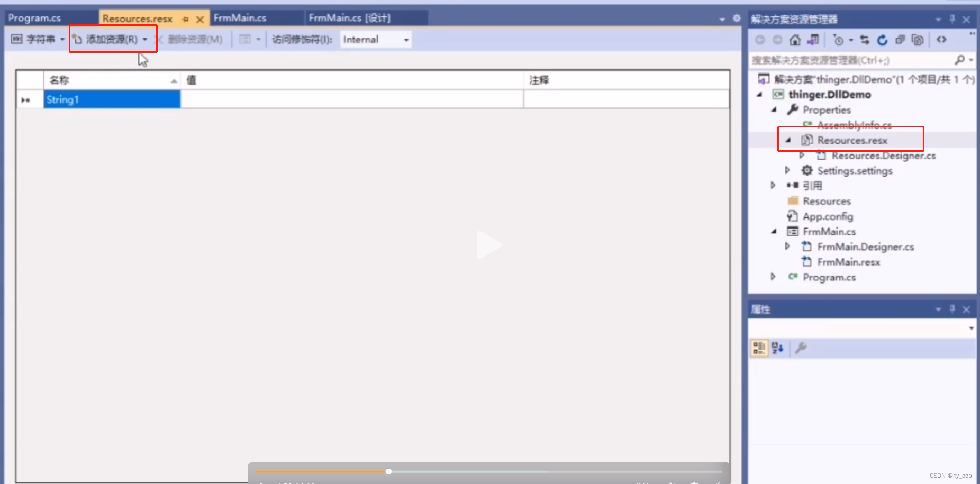Sync Solution Explorer with active document
Screen dimensions: 980x484
click(865, 41)
